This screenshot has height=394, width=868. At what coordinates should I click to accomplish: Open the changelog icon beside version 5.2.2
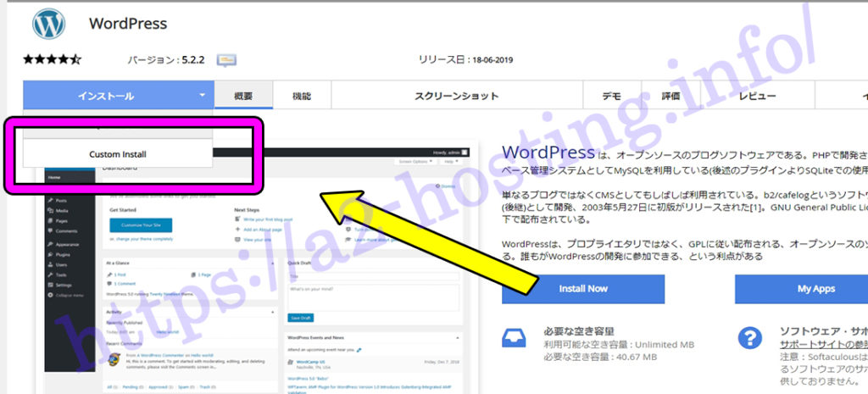(226, 60)
